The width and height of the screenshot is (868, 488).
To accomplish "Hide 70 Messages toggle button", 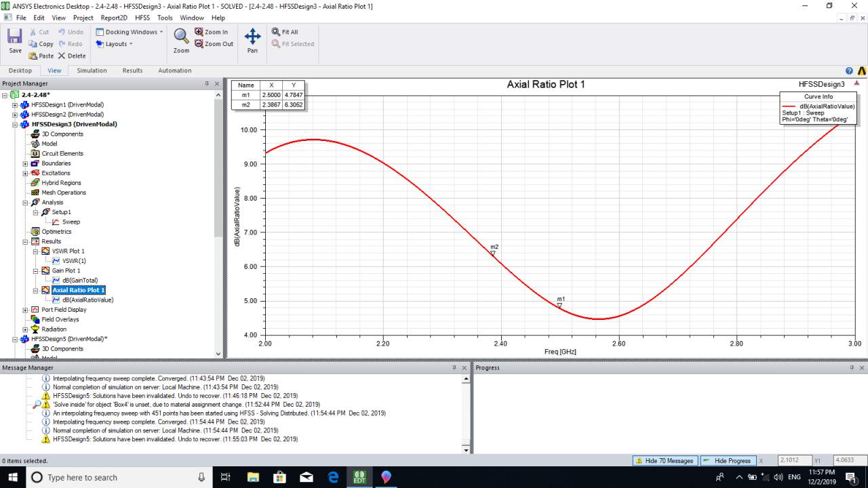I will point(663,461).
